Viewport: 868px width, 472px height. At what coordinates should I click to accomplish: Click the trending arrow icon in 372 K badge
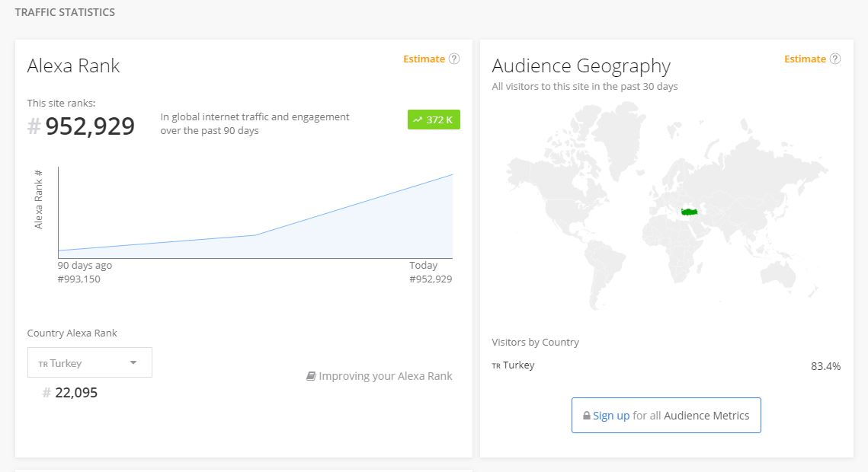click(x=418, y=120)
